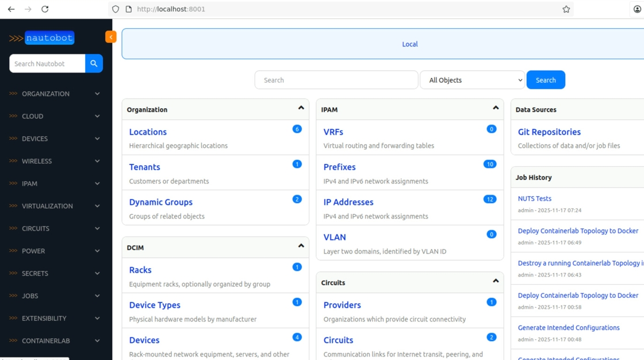Viewport: 644px width, 360px height.
Task: Collapse the Organization panel
Action: pyautogui.click(x=301, y=108)
